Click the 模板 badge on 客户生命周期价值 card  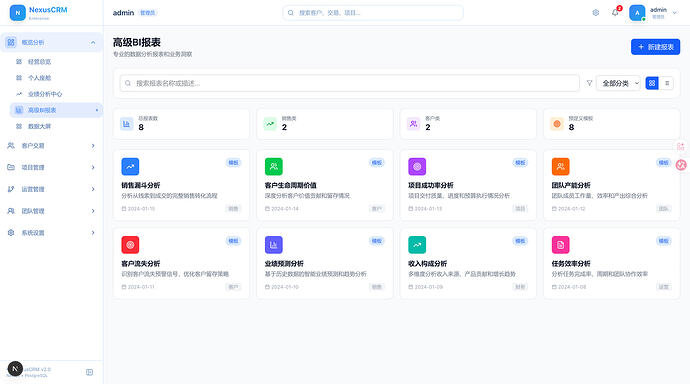[x=377, y=163]
